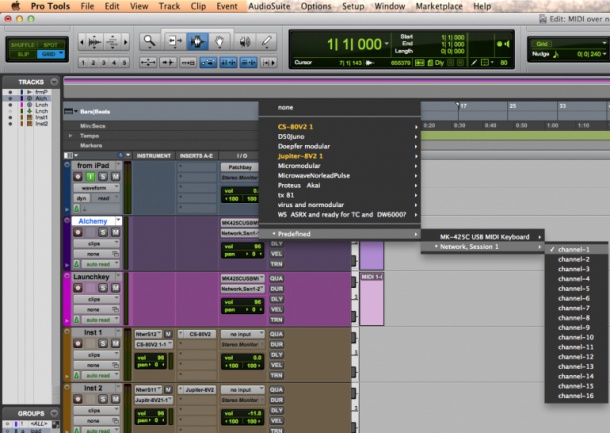Viewport: 610px width, 433px height.
Task: Open the Launchkey clips view selector
Action: [x=96, y=299]
